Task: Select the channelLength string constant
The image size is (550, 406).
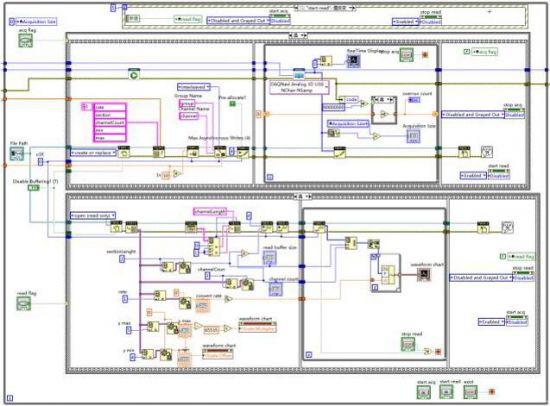Action: click(210, 212)
